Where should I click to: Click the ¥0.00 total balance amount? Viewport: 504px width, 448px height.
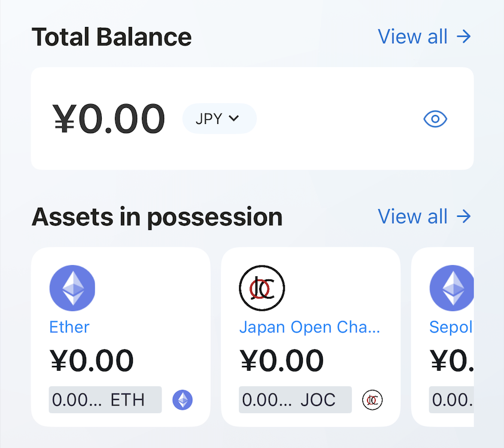(108, 119)
